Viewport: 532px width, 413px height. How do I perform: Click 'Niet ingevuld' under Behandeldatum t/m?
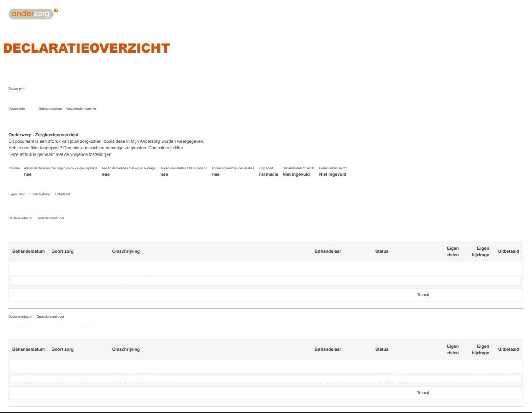click(x=333, y=174)
